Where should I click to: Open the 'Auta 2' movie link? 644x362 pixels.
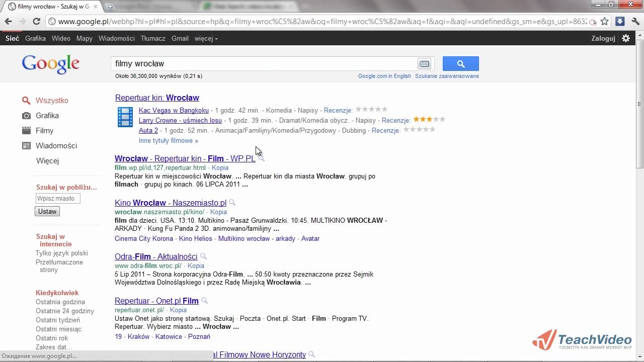(x=148, y=130)
